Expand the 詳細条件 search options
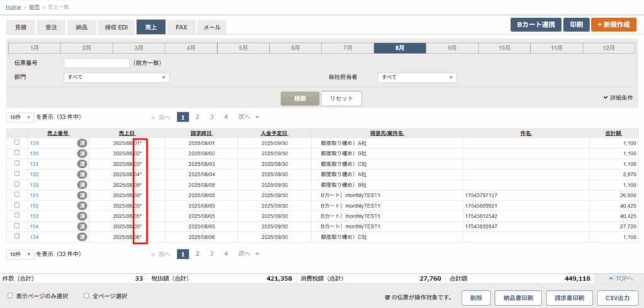The height and width of the screenshot is (308, 644). (x=617, y=98)
